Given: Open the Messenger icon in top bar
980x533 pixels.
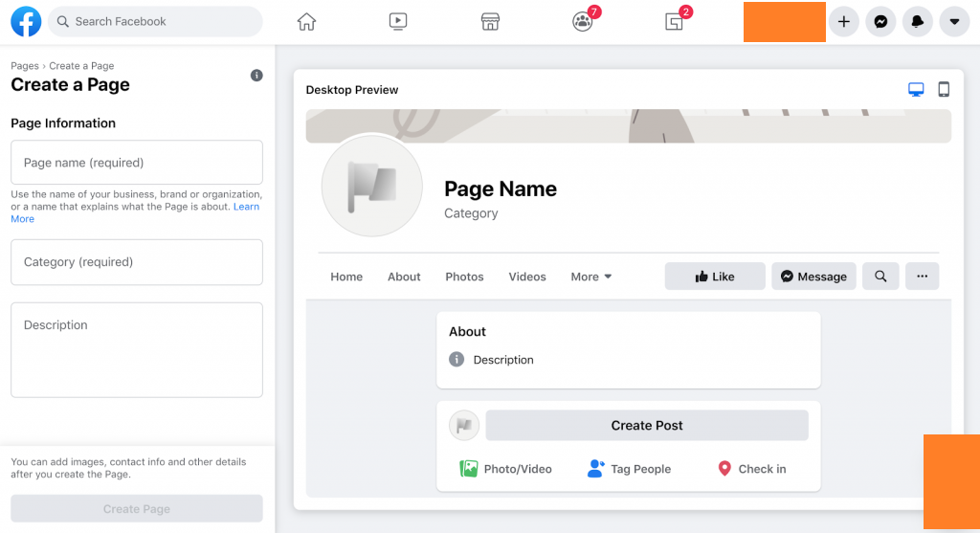Looking at the screenshot, I should coord(880,22).
